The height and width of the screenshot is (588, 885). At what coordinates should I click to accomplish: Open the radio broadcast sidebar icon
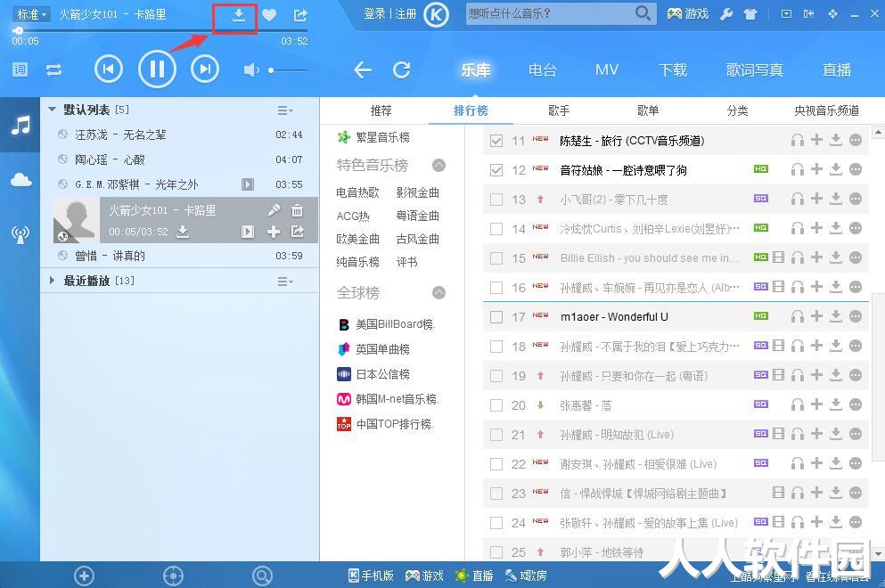pos(20,234)
